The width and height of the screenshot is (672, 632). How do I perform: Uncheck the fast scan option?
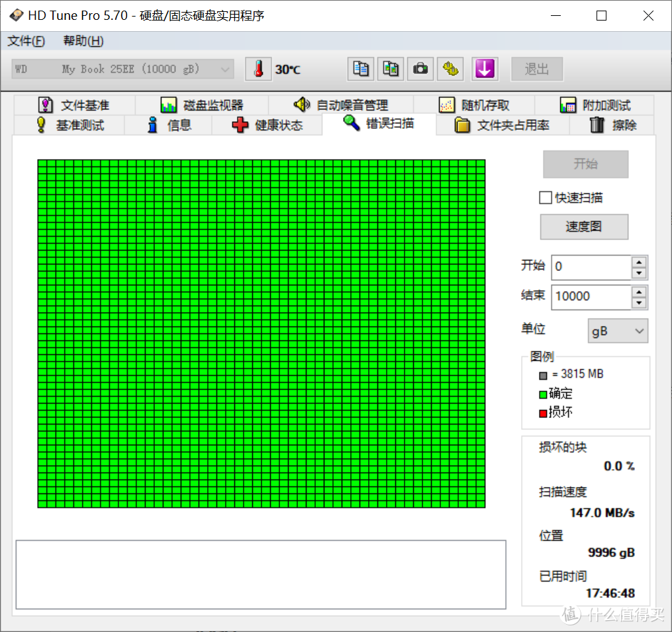(x=545, y=197)
